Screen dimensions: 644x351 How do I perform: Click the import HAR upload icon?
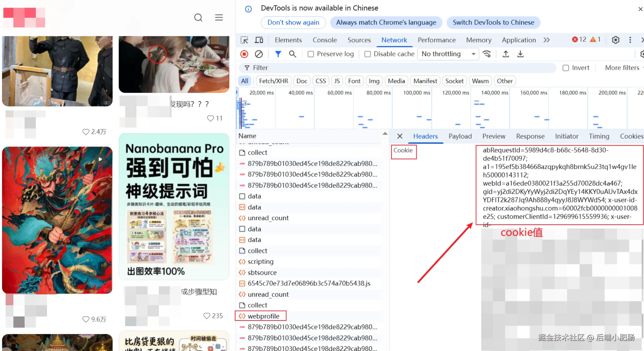coord(506,54)
